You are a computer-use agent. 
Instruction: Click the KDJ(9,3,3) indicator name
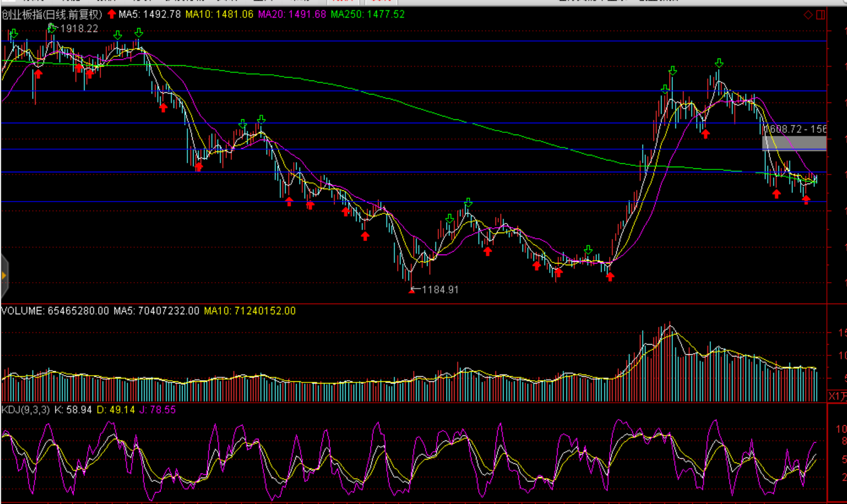coord(26,410)
